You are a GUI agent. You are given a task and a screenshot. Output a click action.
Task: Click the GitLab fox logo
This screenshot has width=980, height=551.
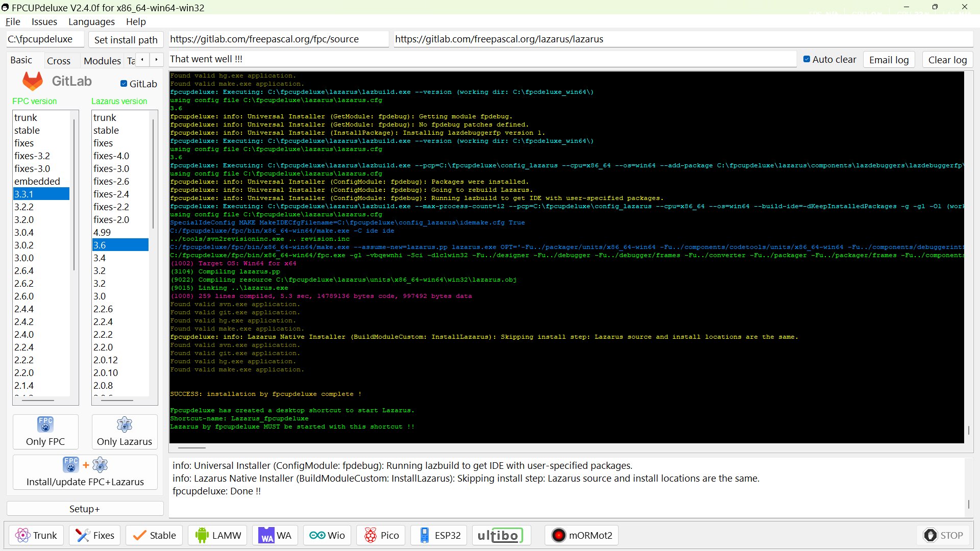click(x=33, y=81)
